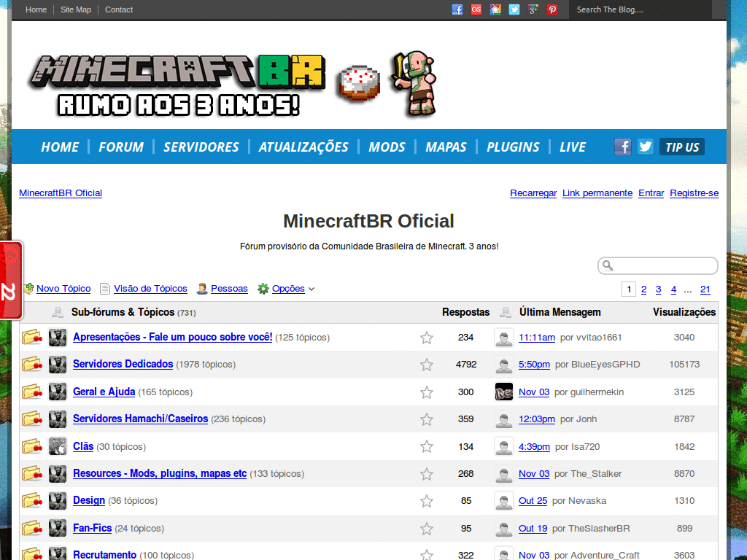Image resolution: width=747 pixels, height=560 pixels.
Task: Click the multicolor house icon in top bar
Action: click(495, 9)
